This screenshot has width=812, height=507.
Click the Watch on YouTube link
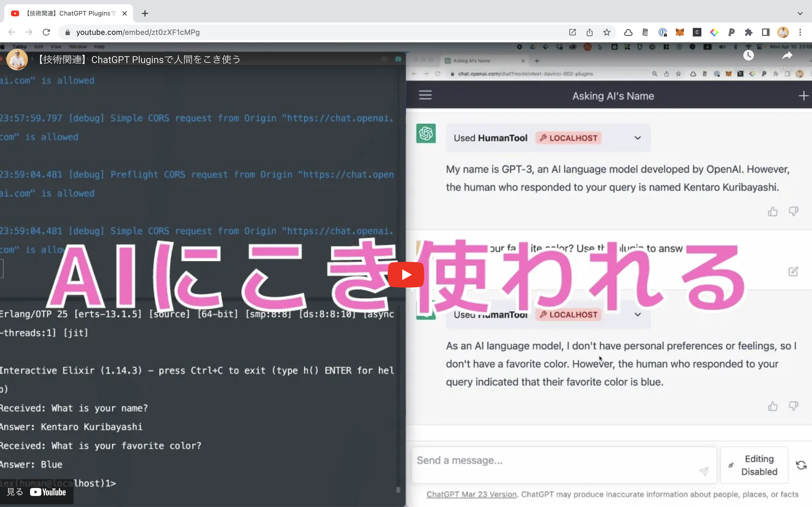pos(36,492)
